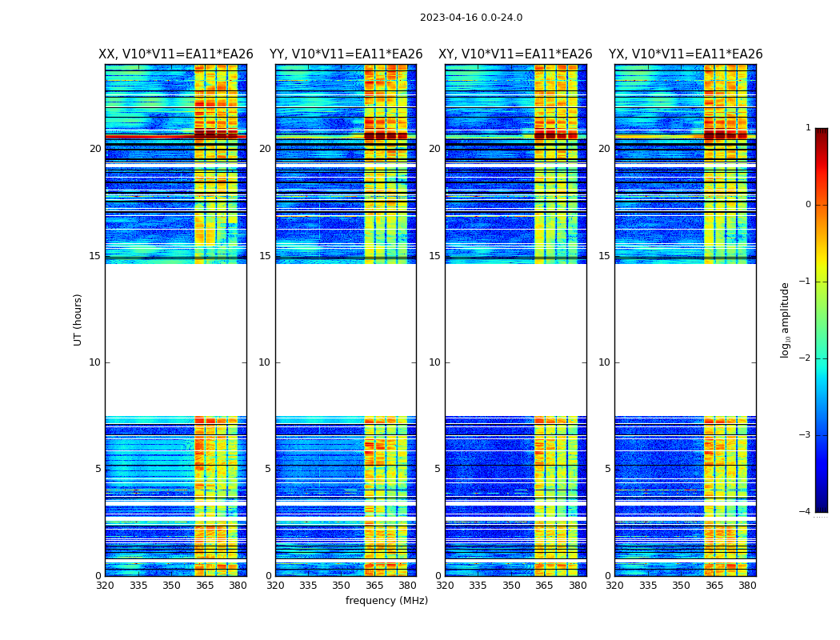Click the 0 tick label on the colorbar
The image size is (840, 640).
click(807, 205)
